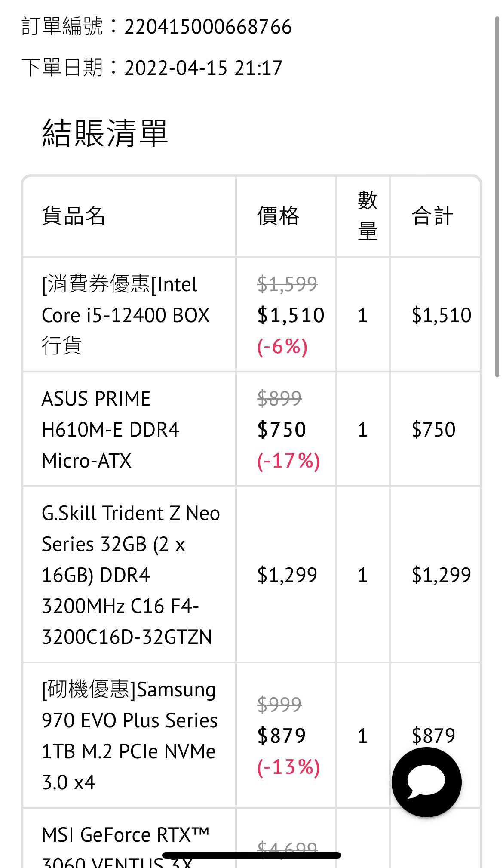Select the Intel Core i5-12400 BOX product name
This screenshot has width=503, height=868.
click(x=126, y=315)
